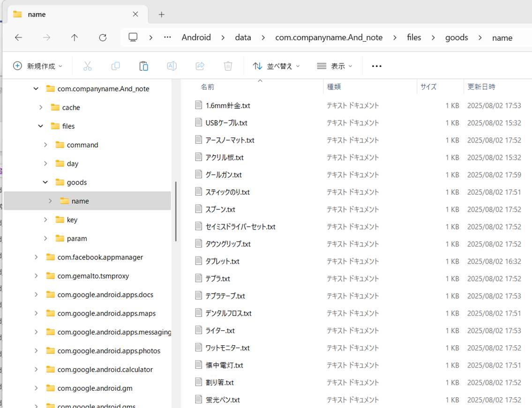Sort by the 更新日時 column header
This screenshot has width=532, height=408.
coord(481,87)
